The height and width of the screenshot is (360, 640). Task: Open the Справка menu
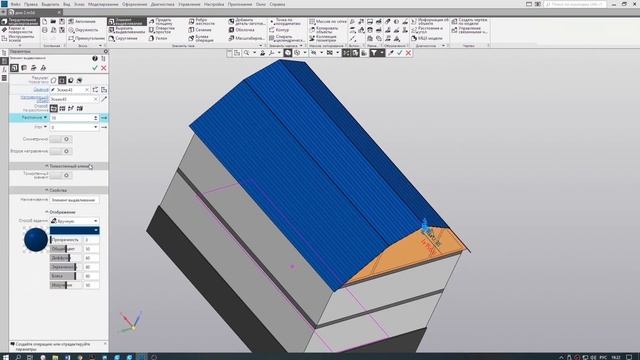click(x=277, y=4)
